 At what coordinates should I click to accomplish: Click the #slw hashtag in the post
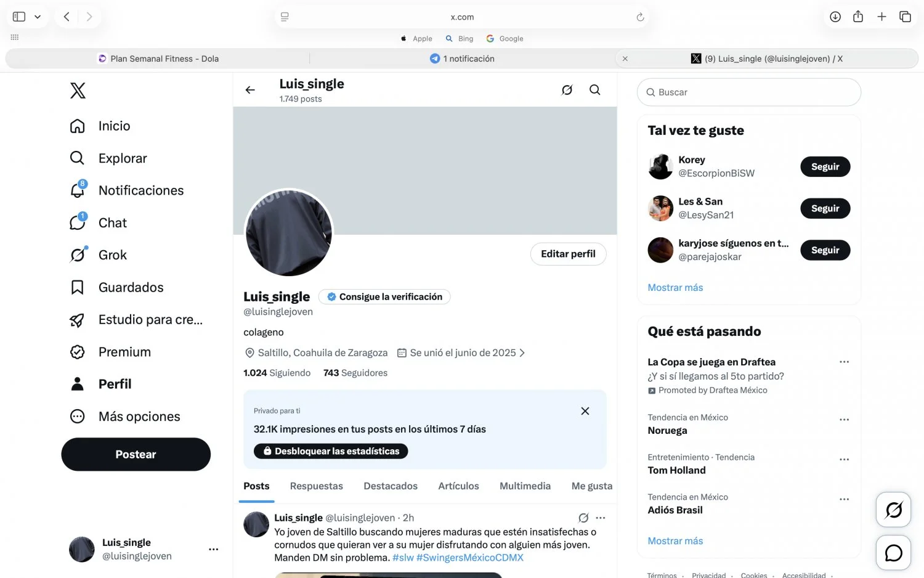click(x=403, y=558)
